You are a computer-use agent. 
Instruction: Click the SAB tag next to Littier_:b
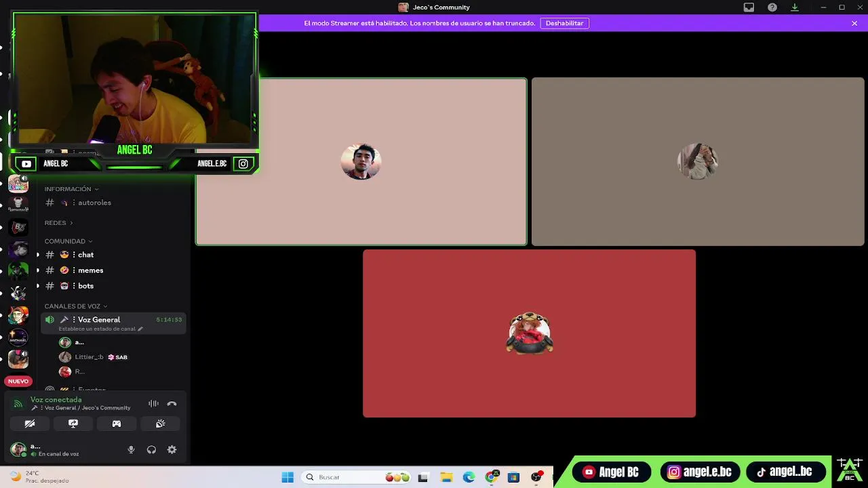click(x=117, y=357)
